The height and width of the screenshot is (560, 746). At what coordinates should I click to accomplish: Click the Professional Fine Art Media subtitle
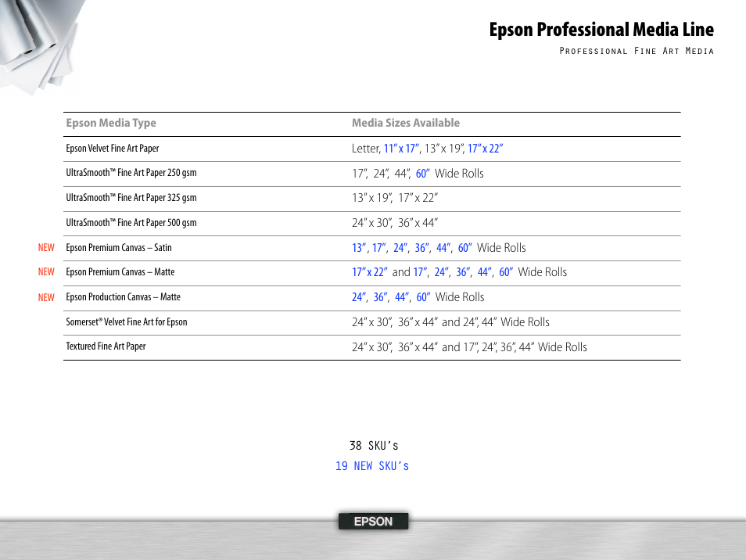click(636, 51)
